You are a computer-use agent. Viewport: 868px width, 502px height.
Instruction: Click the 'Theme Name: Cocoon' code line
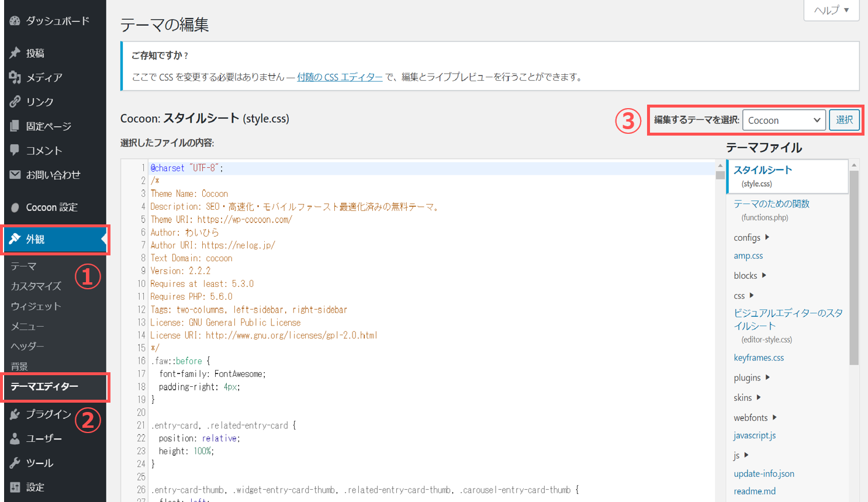coord(189,193)
